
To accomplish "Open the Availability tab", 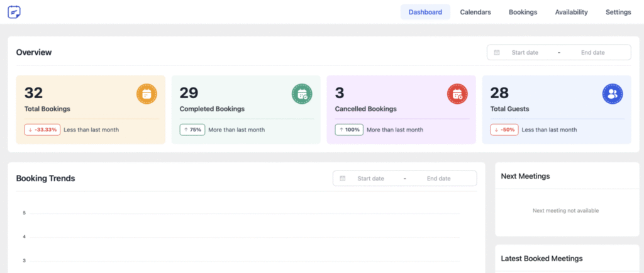I will [x=571, y=12].
